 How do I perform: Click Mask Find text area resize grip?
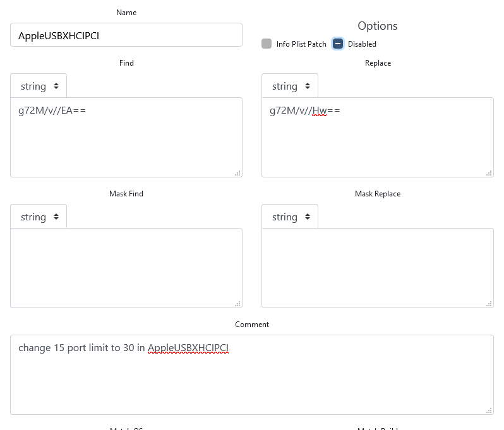click(x=238, y=304)
